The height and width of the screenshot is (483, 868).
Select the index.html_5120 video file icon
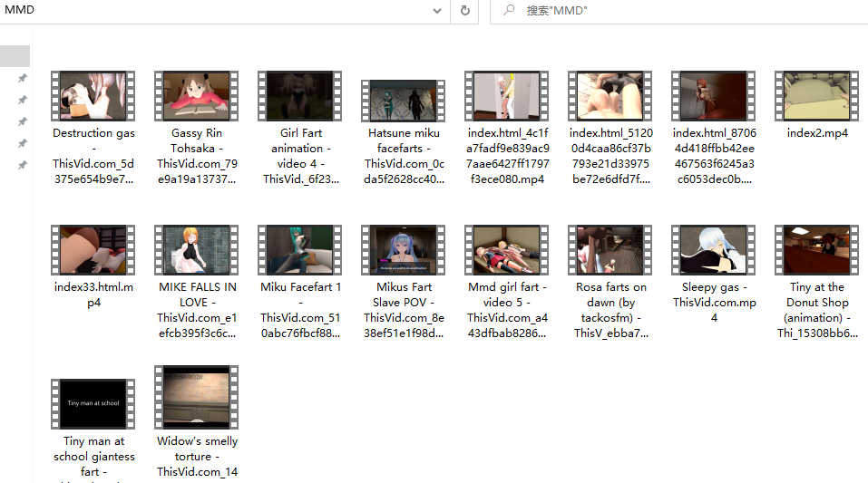click(610, 95)
